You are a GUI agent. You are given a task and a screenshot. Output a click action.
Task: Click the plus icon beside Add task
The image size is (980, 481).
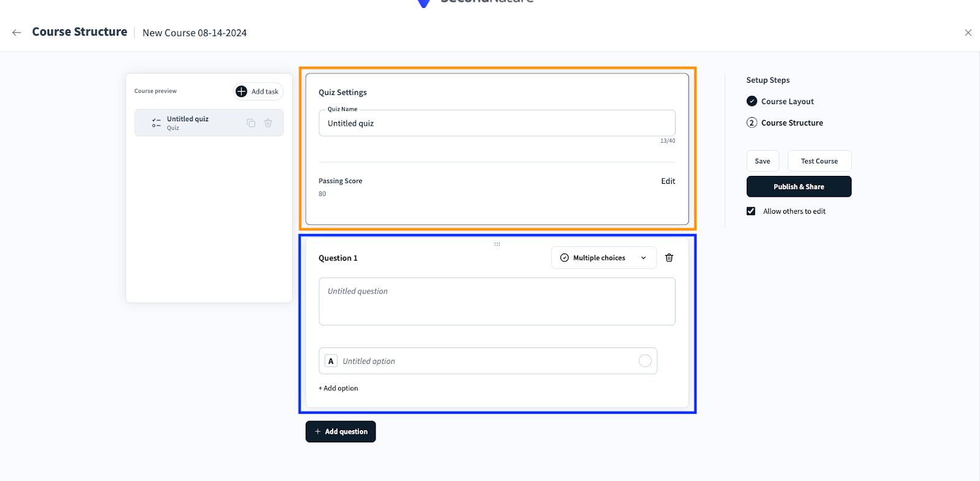241,91
